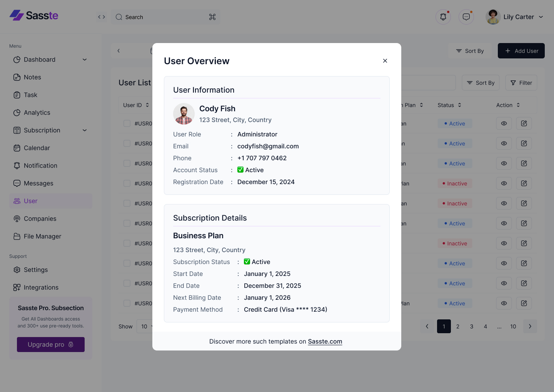Collapse the Dashboard menu chevron
The image size is (554, 392).
pos(84,60)
